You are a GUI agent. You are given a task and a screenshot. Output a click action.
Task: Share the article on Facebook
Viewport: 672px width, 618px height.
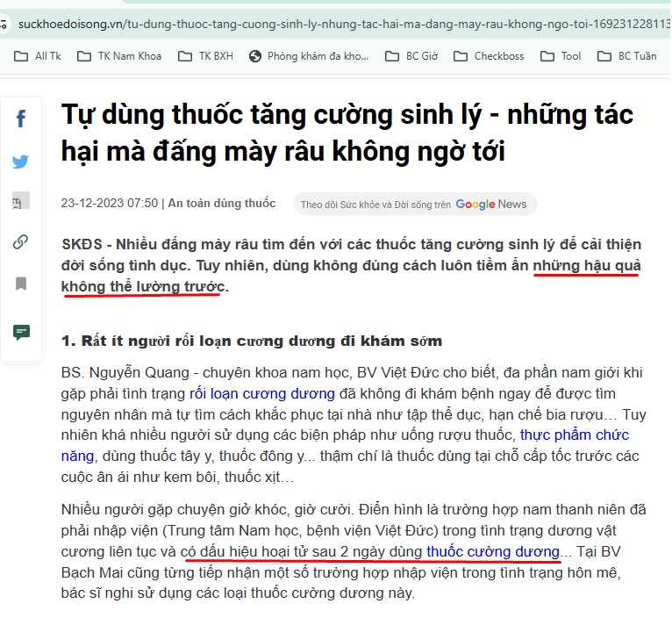pos(21,119)
